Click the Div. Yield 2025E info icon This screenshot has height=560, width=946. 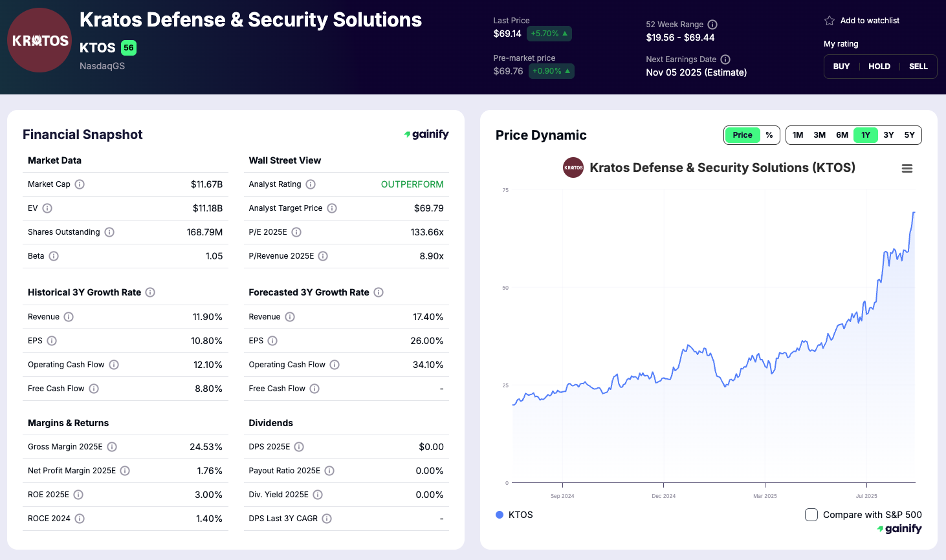coord(318,495)
